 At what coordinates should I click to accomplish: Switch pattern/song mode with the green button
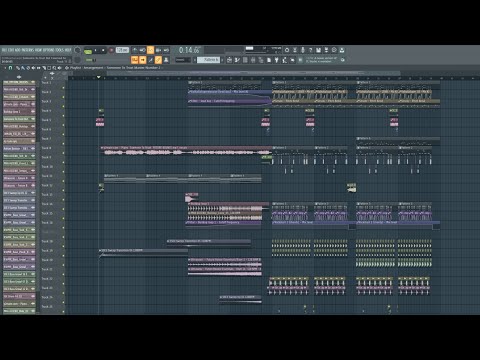[88, 52]
